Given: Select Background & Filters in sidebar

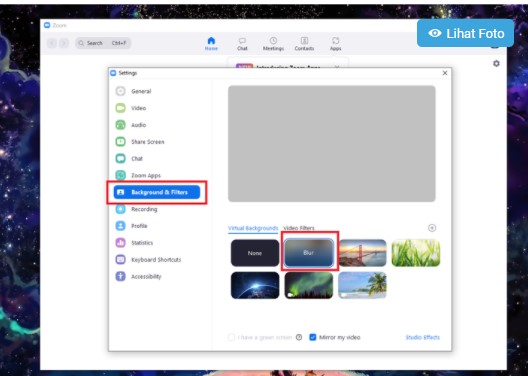Looking at the screenshot, I should pyautogui.click(x=157, y=192).
